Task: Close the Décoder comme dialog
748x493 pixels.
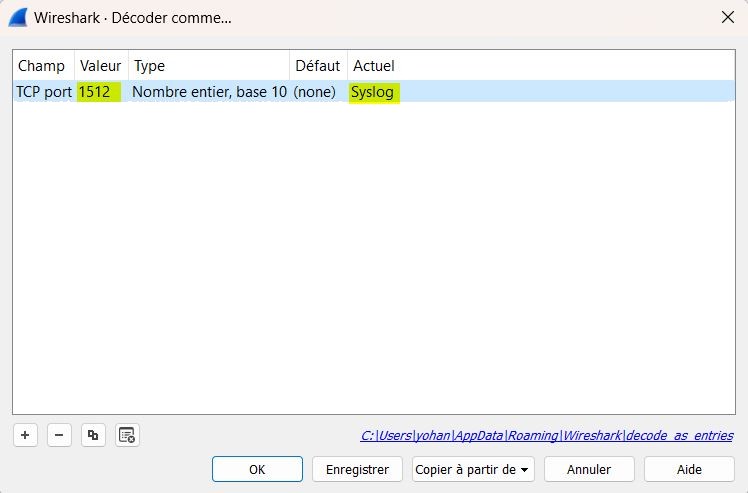Action: 727,18
